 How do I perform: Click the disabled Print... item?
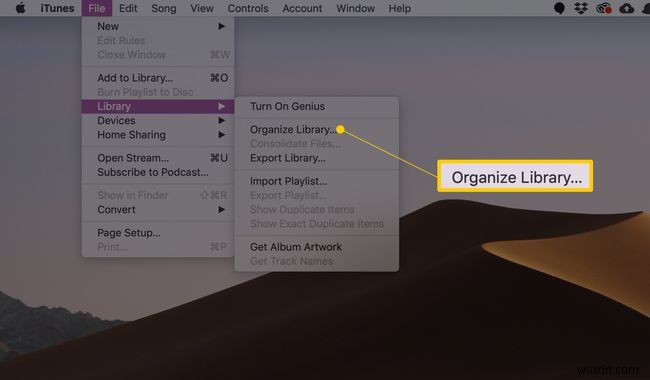[158, 247]
